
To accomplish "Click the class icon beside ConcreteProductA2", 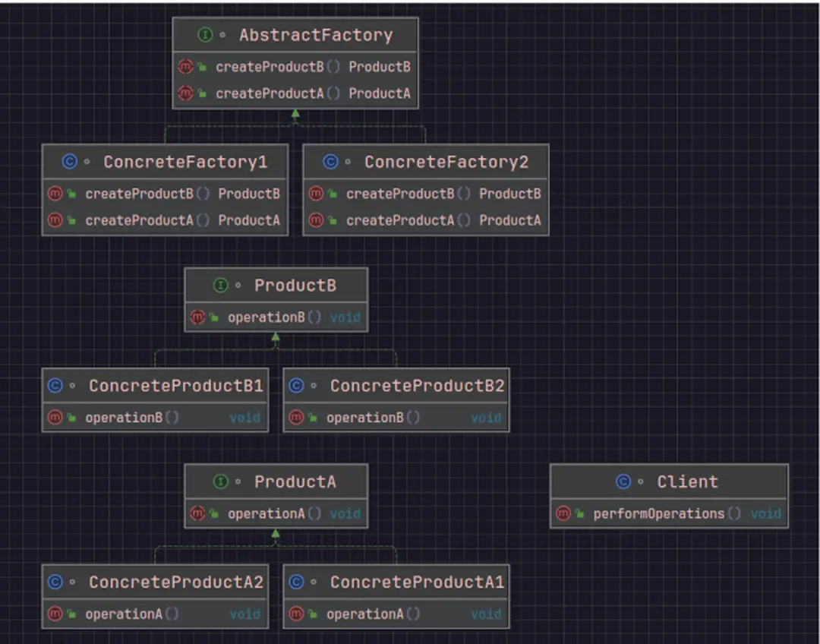I will (x=55, y=582).
